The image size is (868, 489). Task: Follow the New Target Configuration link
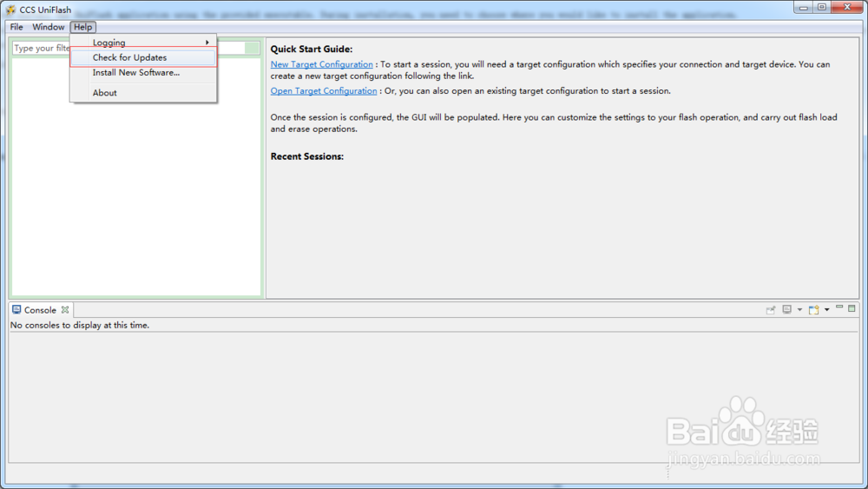point(322,64)
